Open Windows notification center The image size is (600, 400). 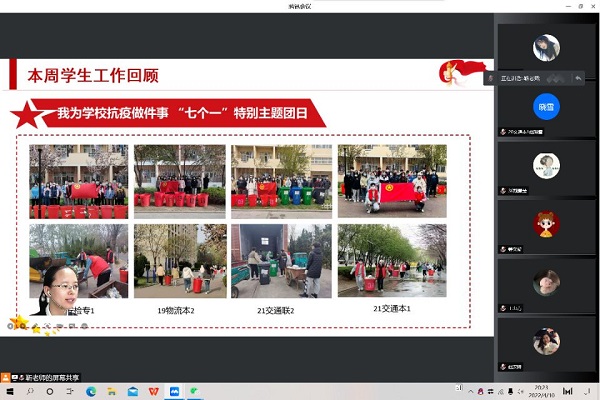pos(588,392)
